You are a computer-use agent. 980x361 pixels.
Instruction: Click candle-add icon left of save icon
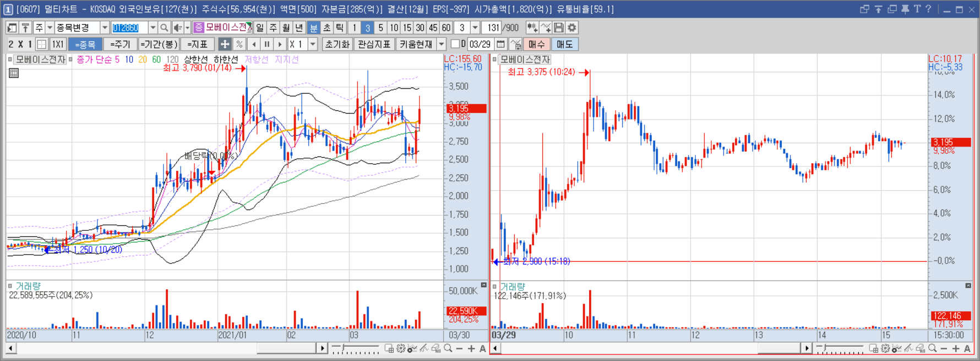coord(532,28)
